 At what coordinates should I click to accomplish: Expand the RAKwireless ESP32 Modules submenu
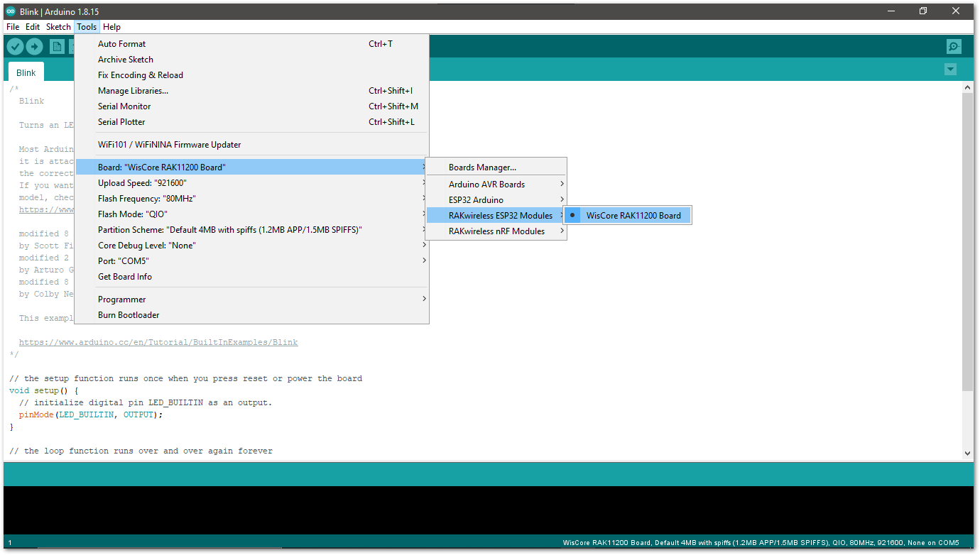coord(496,216)
